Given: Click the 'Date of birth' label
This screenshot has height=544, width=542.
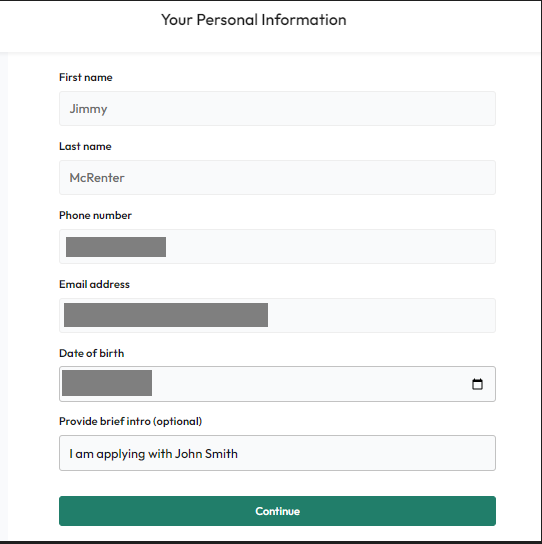Looking at the screenshot, I should [92, 353].
